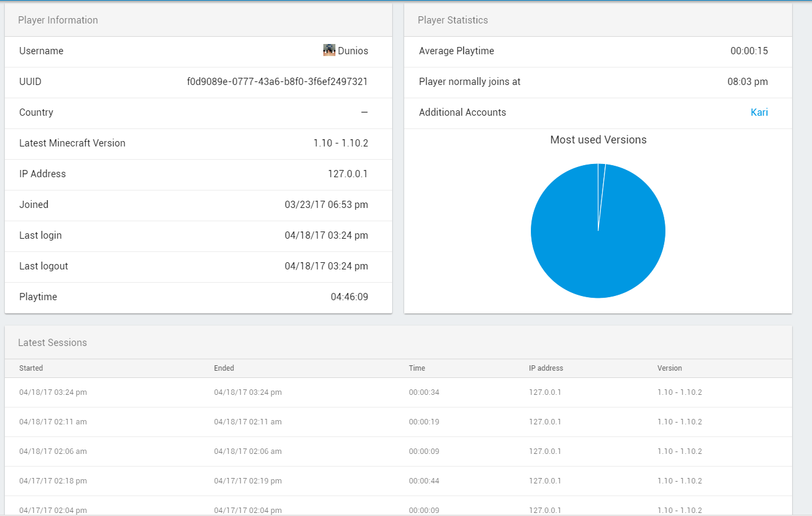Click the Most used Versions chart title

(x=598, y=140)
